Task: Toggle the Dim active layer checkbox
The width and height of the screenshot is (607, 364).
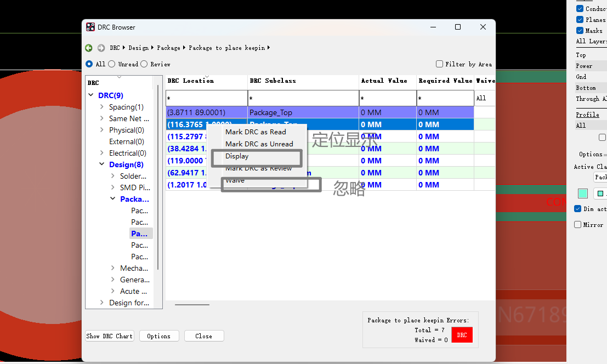Action: (577, 208)
